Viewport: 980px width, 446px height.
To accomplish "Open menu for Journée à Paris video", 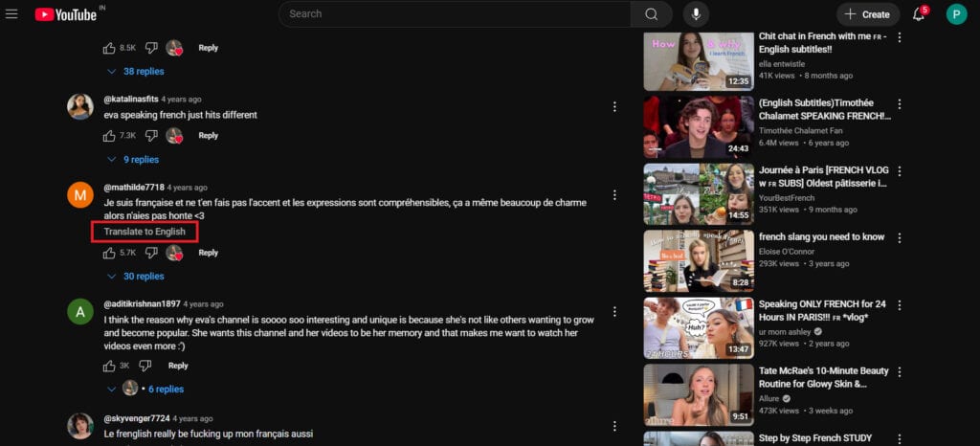I will point(900,170).
